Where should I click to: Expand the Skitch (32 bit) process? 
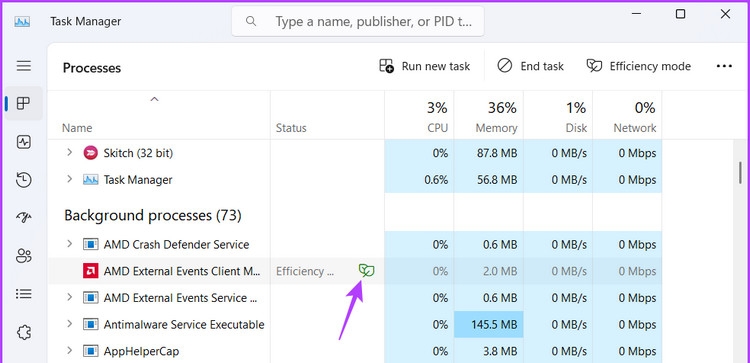pyautogui.click(x=69, y=153)
